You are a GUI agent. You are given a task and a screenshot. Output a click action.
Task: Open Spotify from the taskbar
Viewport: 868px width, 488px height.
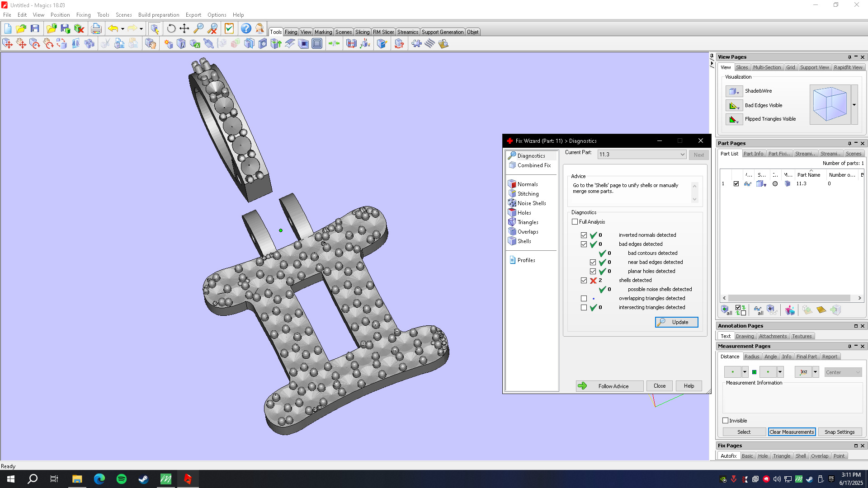point(121,479)
